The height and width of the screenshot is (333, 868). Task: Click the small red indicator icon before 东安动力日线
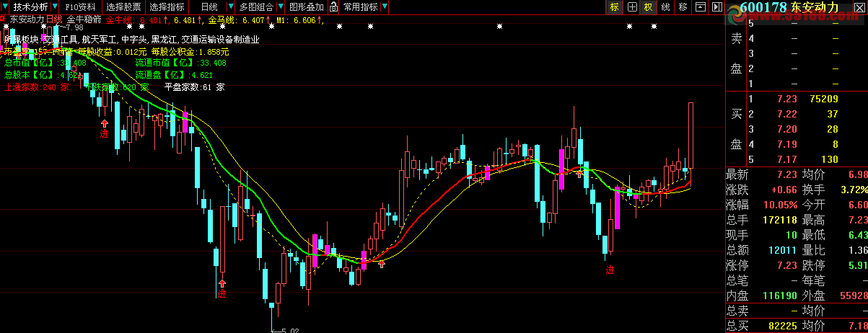[4, 20]
